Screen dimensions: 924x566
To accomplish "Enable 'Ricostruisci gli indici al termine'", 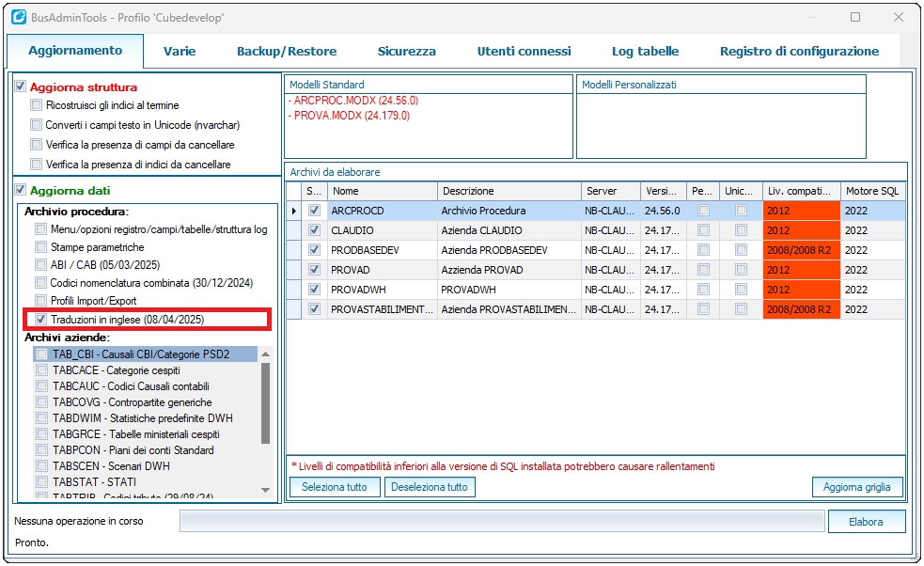I will click(x=37, y=105).
